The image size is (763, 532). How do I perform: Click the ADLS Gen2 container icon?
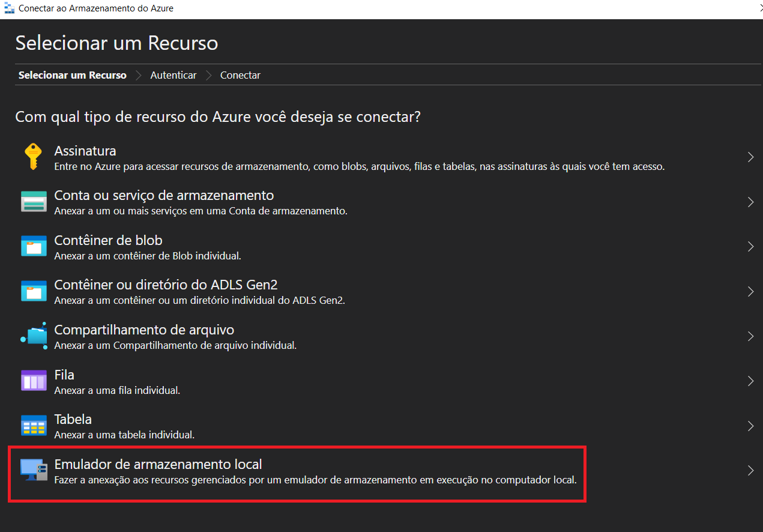click(33, 291)
